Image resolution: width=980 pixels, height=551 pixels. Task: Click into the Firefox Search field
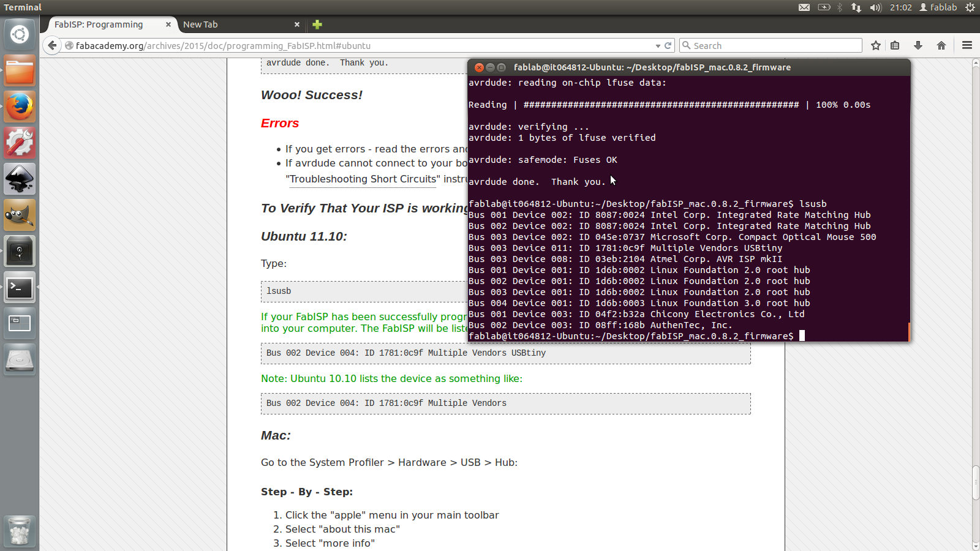[x=771, y=45]
